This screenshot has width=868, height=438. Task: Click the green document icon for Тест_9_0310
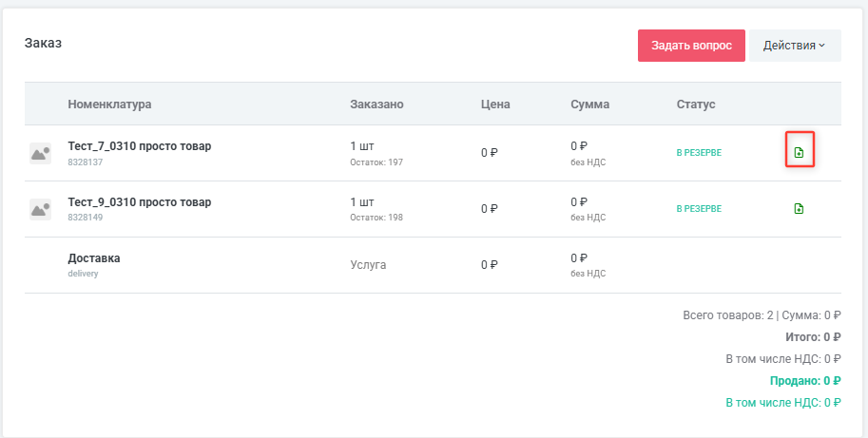(799, 209)
